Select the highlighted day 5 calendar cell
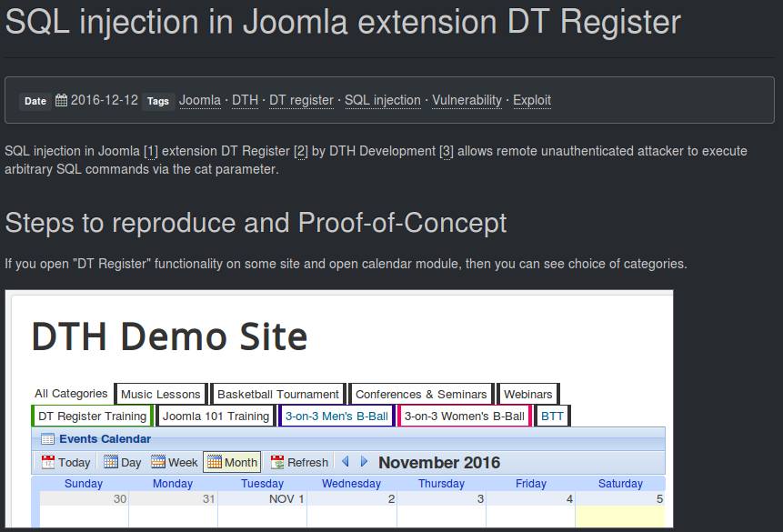 620,509
